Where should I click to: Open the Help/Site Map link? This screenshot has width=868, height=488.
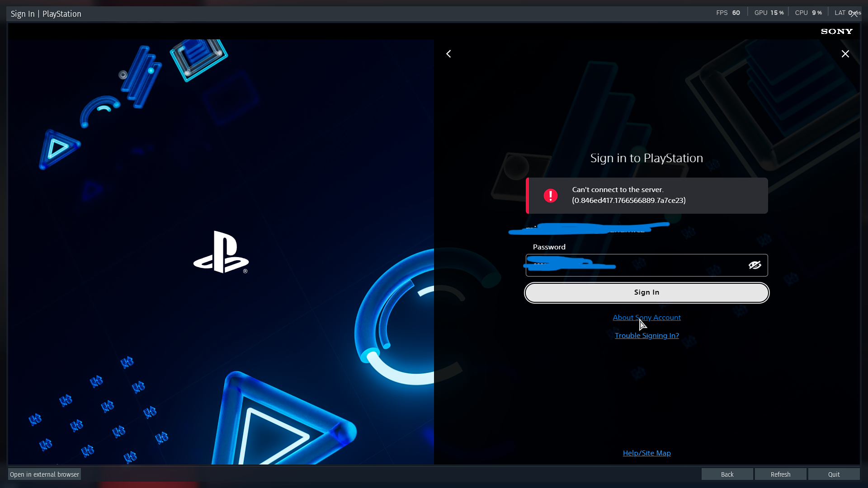(646, 453)
